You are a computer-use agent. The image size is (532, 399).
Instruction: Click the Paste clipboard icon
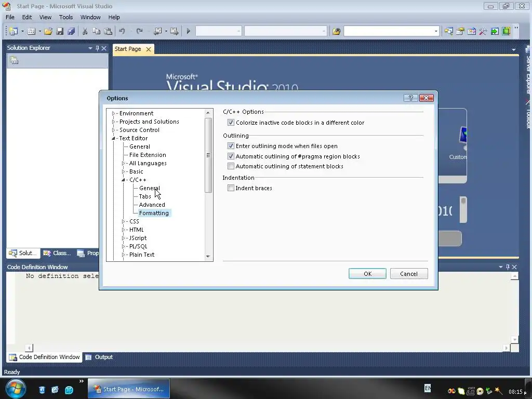click(108, 31)
